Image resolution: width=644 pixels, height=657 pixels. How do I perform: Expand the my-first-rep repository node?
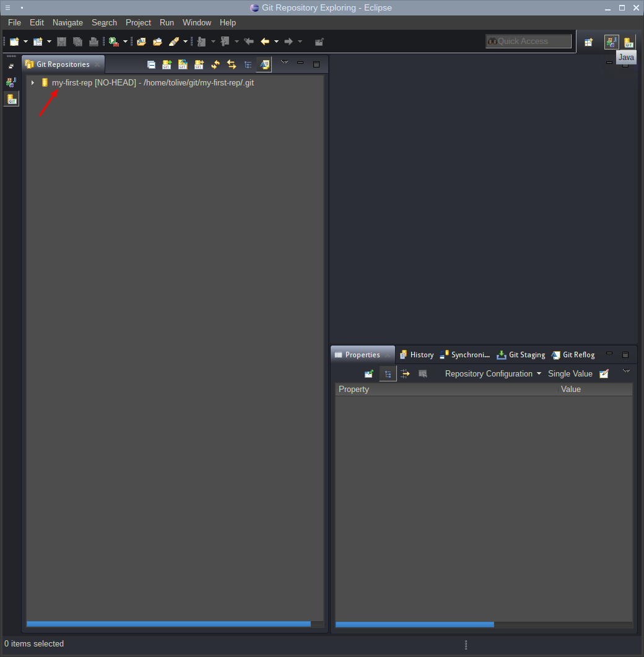pyautogui.click(x=32, y=82)
